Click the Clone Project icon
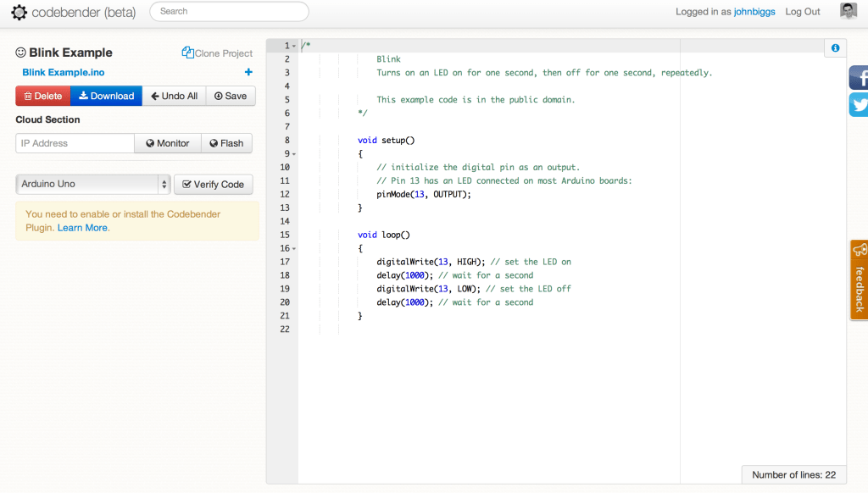The width and height of the screenshot is (868, 493). pyautogui.click(x=188, y=53)
